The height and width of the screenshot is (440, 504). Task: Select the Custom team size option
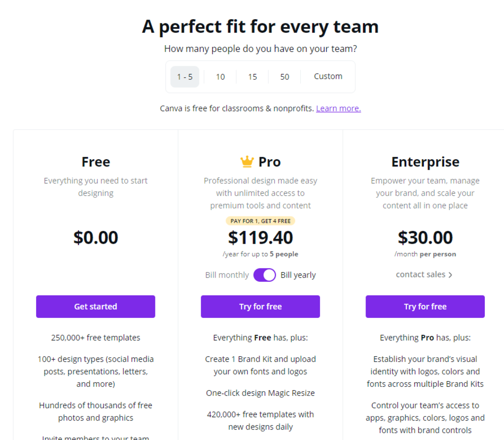(x=328, y=76)
